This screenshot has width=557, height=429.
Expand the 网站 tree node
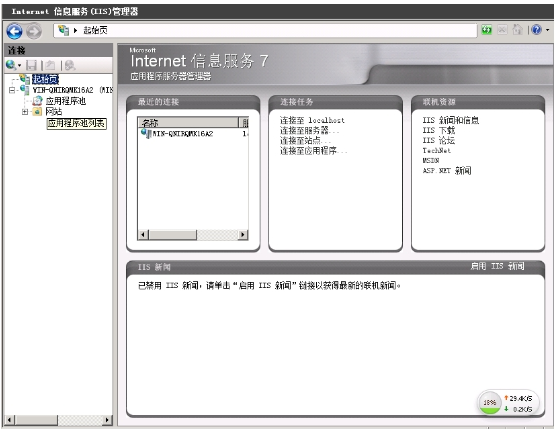pos(25,112)
